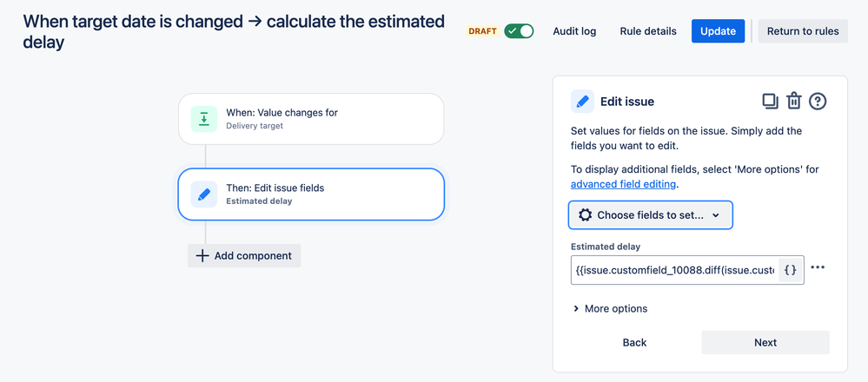
Task: Duplicate the Edit issue component
Action: coord(770,102)
